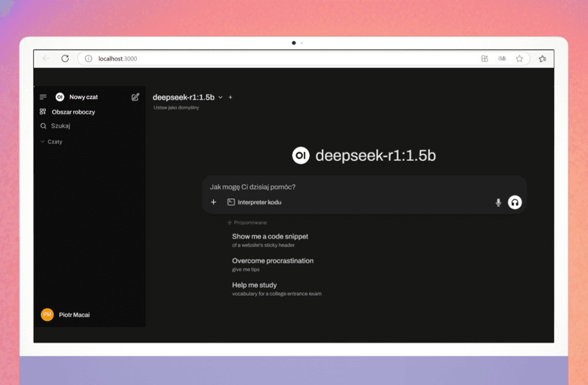
Task: Click the browser translate icon
Action: pos(502,59)
